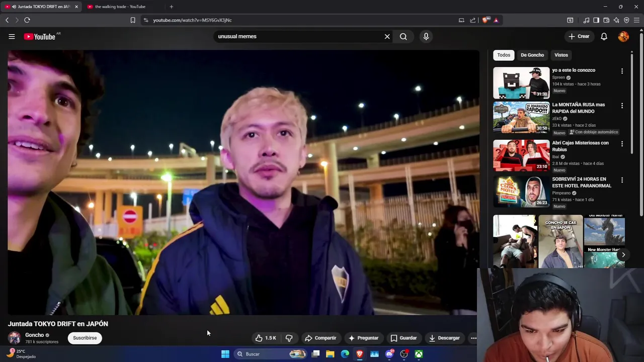Open a new browser tab
Viewport: 644px width, 362px height.
[x=171, y=7]
